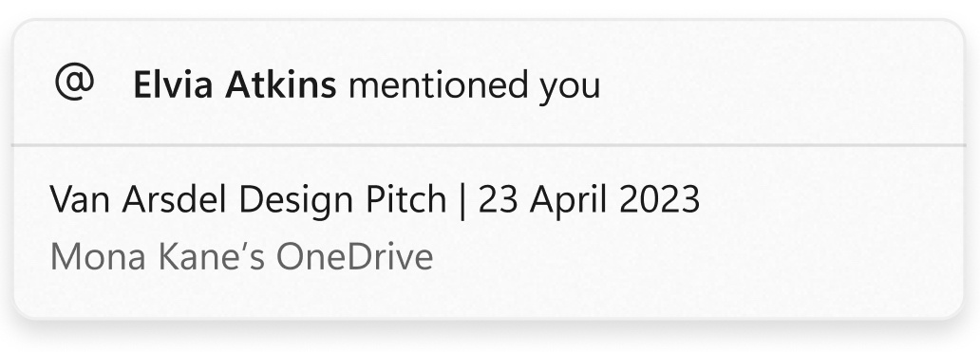The height and width of the screenshot is (352, 980).
Task: Click the 'Design Pitch' part of the title
Action: [343, 199]
